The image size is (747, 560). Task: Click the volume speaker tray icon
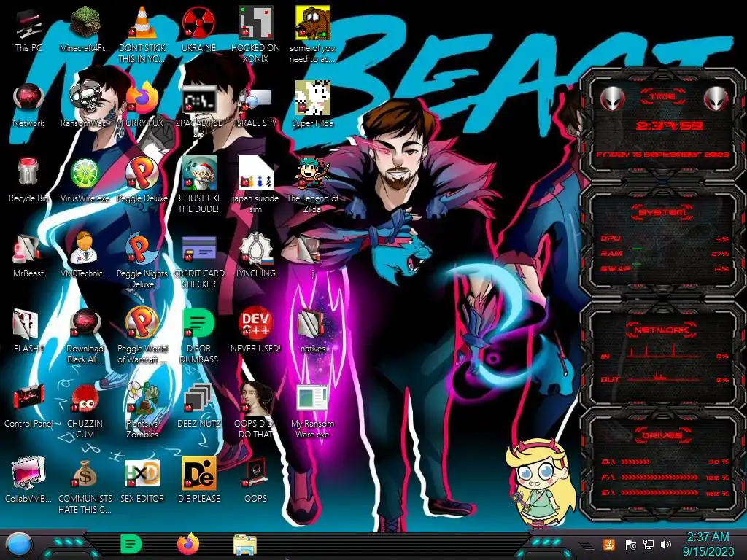[665, 544]
